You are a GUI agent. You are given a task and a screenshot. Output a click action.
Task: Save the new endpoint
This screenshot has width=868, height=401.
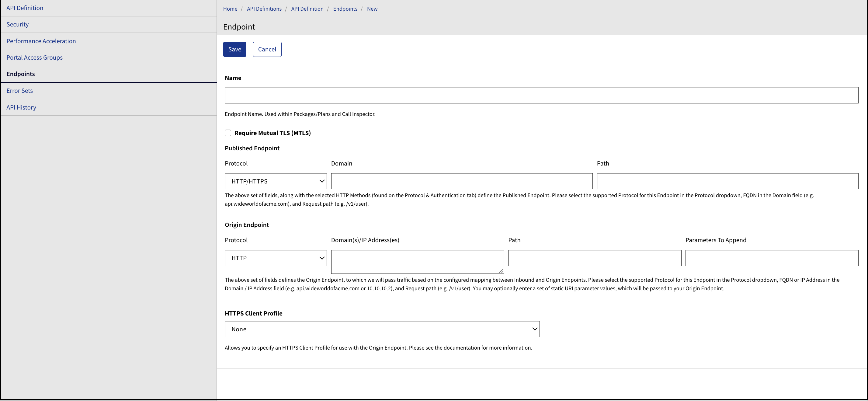point(234,49)
